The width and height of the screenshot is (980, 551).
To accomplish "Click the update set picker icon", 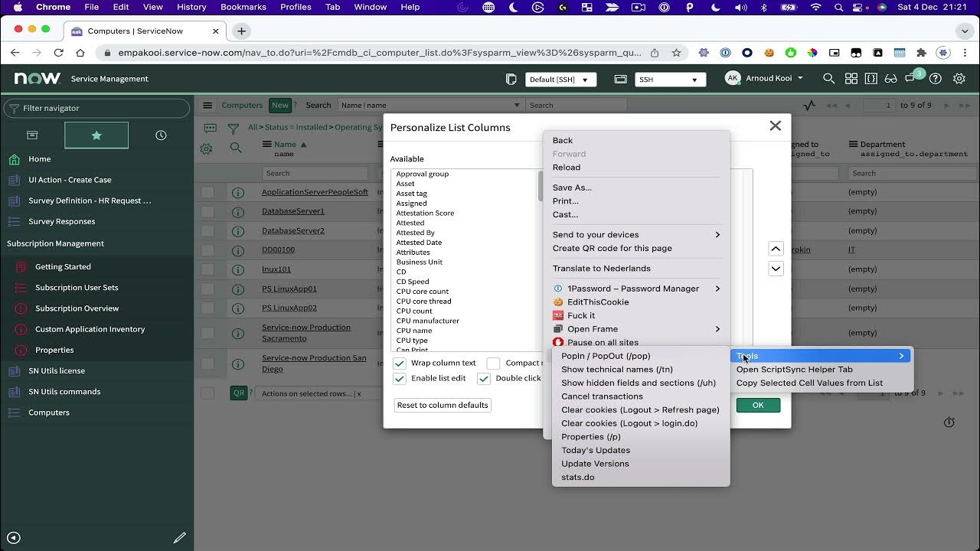I will (511, 80).
